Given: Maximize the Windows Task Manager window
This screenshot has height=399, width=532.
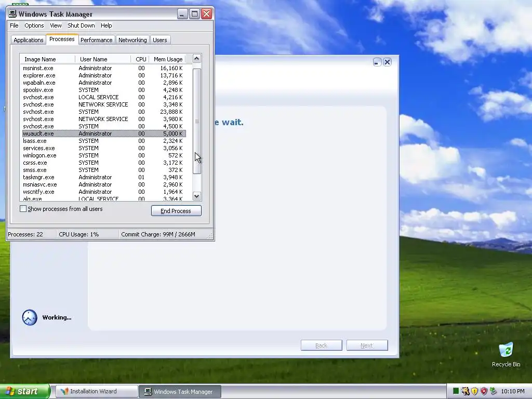Looking at the screenshot, I should [x=194, y=14].
